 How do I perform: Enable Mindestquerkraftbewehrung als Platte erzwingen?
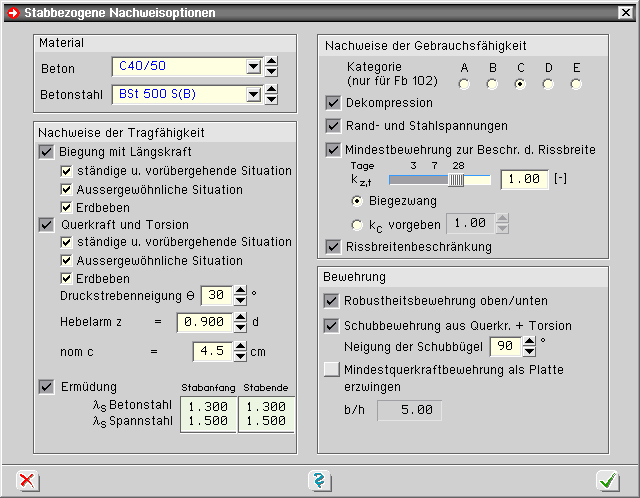pos(332,370)
